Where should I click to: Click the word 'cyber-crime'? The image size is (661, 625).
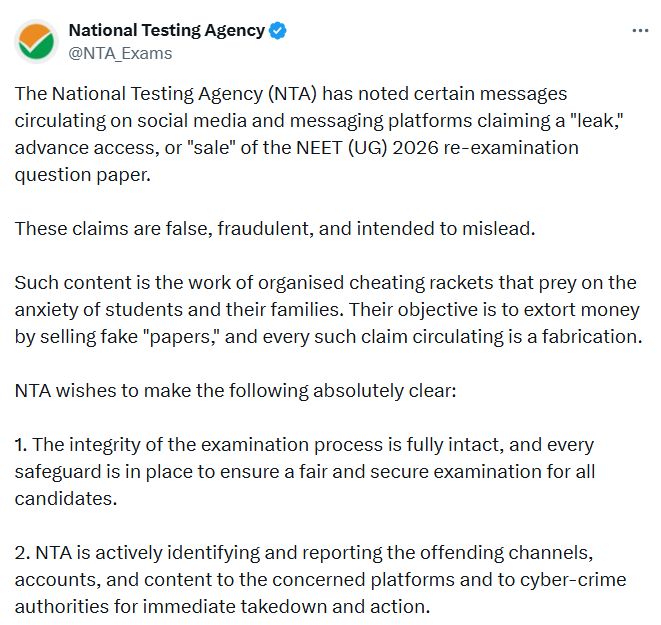pyautogui.click(x=573, y=579)
